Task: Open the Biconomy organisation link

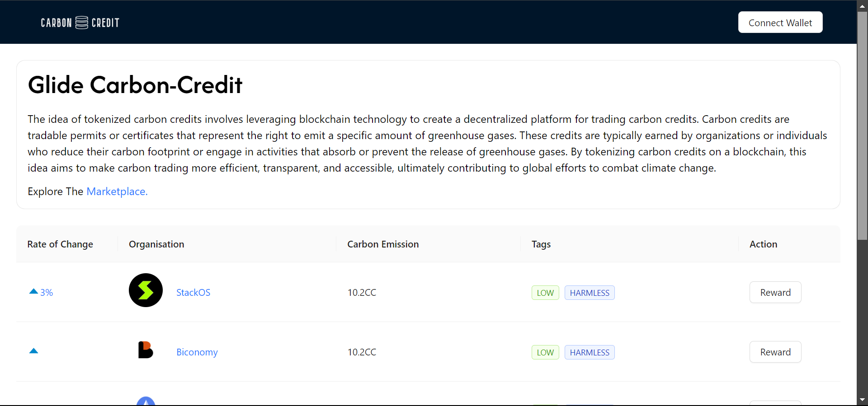Action: point(197,352)
